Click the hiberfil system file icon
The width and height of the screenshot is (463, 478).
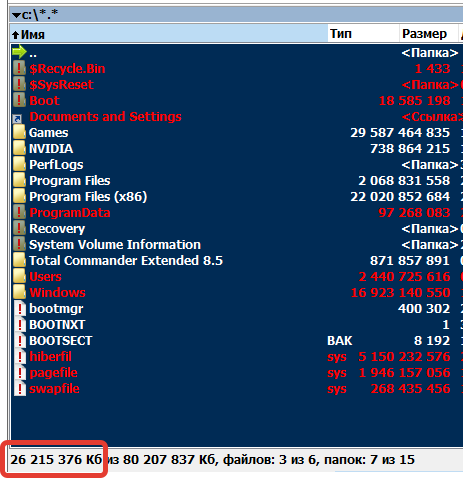(x=20, y=357)
